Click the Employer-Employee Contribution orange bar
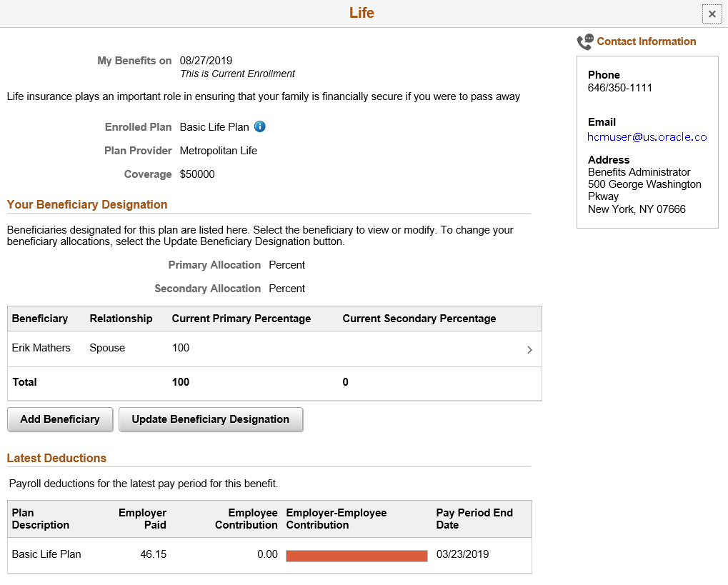 356,556
